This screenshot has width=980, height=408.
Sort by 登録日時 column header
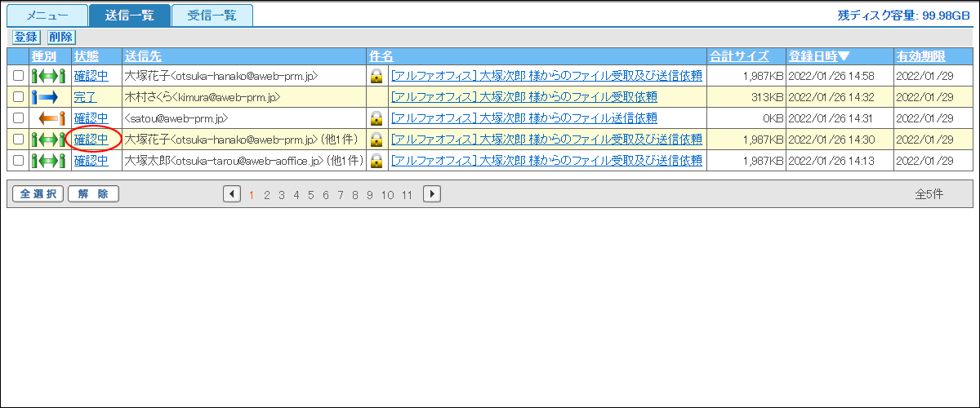click(x=818, y=56)
